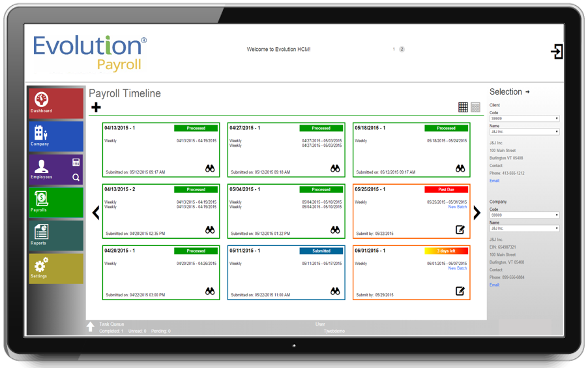Image resolution: width=588 pixels, height=370 pixels.
Task: View payroll 04/13/2015 - 1 with binoculars
Action: (210, 168)
